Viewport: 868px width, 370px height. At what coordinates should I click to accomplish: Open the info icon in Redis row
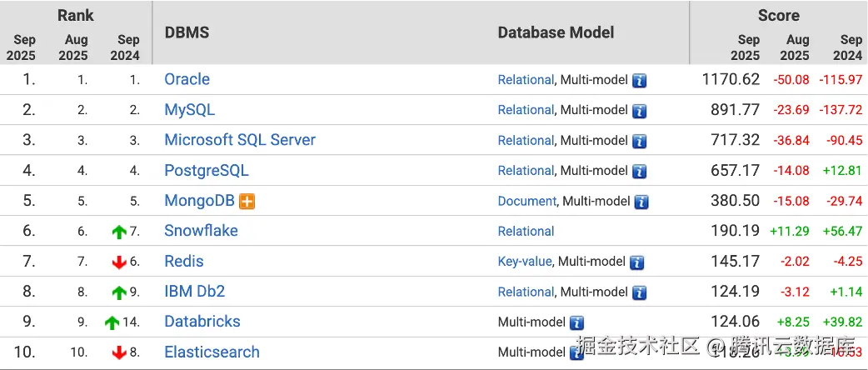tap(636, 262)
